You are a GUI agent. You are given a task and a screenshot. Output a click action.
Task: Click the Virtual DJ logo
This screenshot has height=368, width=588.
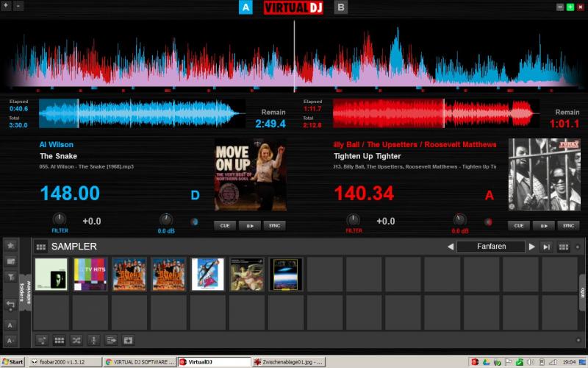(x=293, y=7)
